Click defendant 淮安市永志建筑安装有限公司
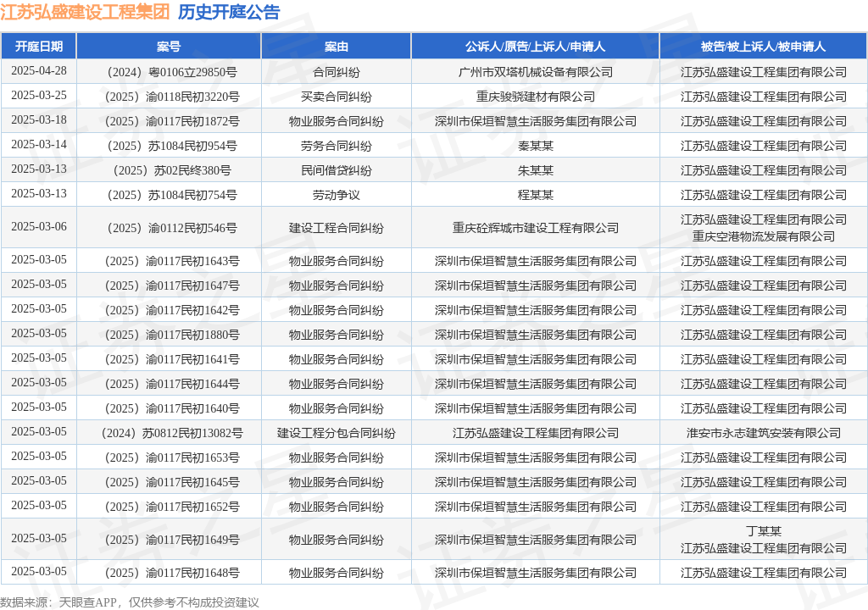The height and width of the screenshot is (610, 868). click(x=764, y=434)
